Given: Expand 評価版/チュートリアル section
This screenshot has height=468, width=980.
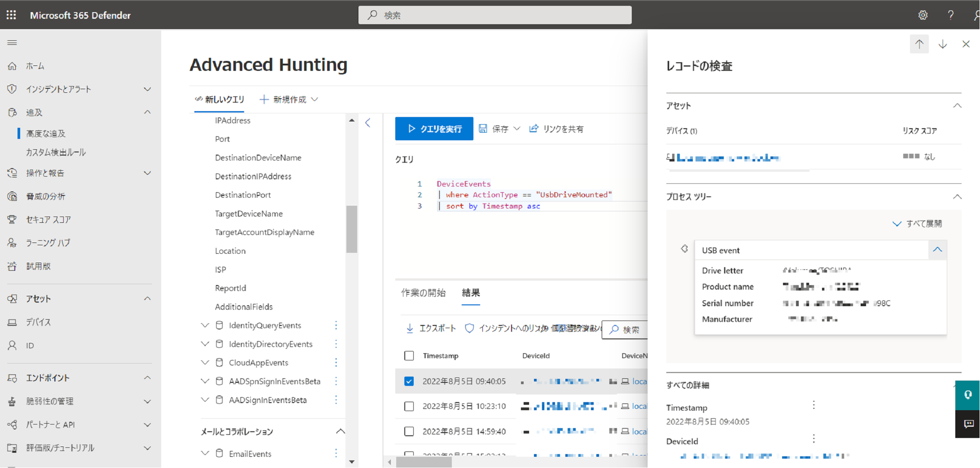Looking at the screenshot, I should [x=147, y=448].
